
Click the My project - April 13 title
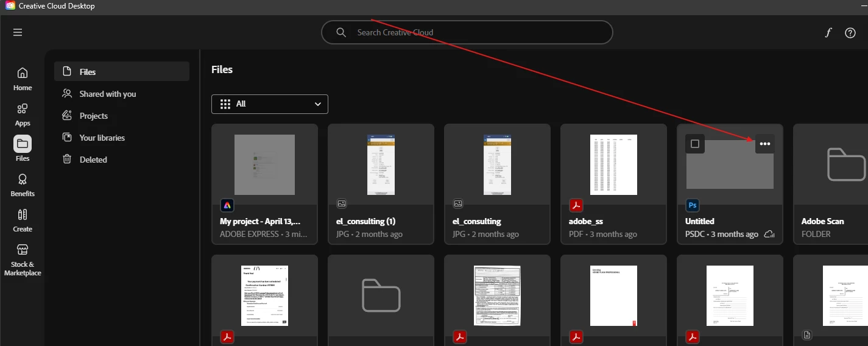point(260,221)
